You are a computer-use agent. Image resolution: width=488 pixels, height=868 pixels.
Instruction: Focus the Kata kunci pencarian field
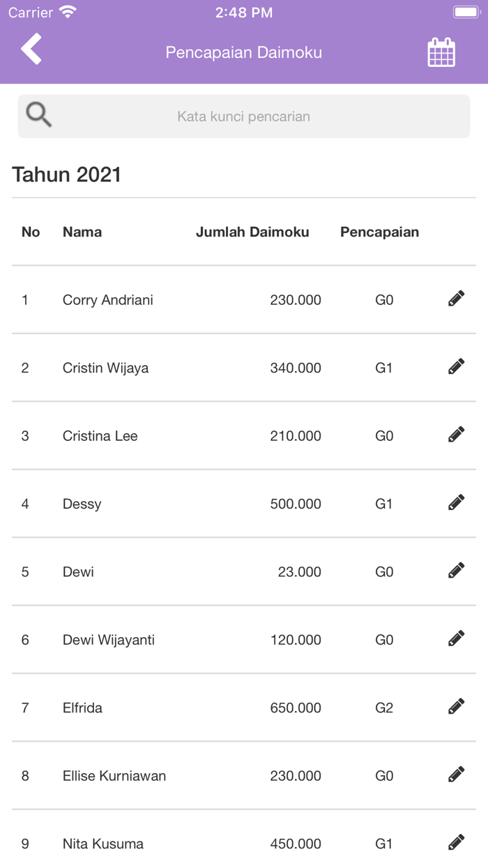243,117
